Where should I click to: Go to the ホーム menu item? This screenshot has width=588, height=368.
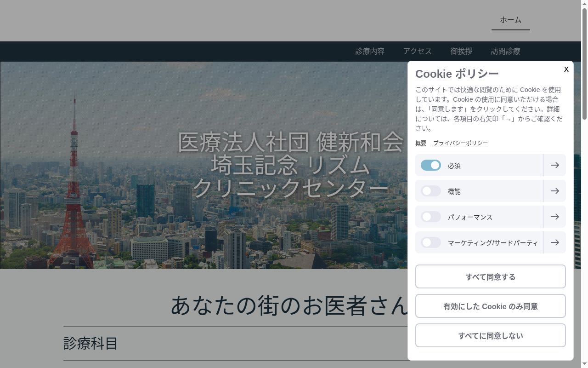click(511, 20)
